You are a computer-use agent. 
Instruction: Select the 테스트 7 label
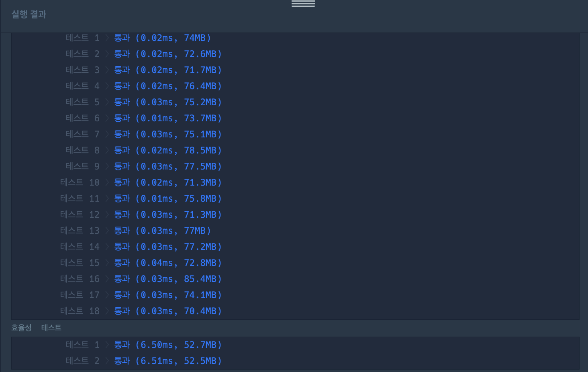click(x=82, y=134)
